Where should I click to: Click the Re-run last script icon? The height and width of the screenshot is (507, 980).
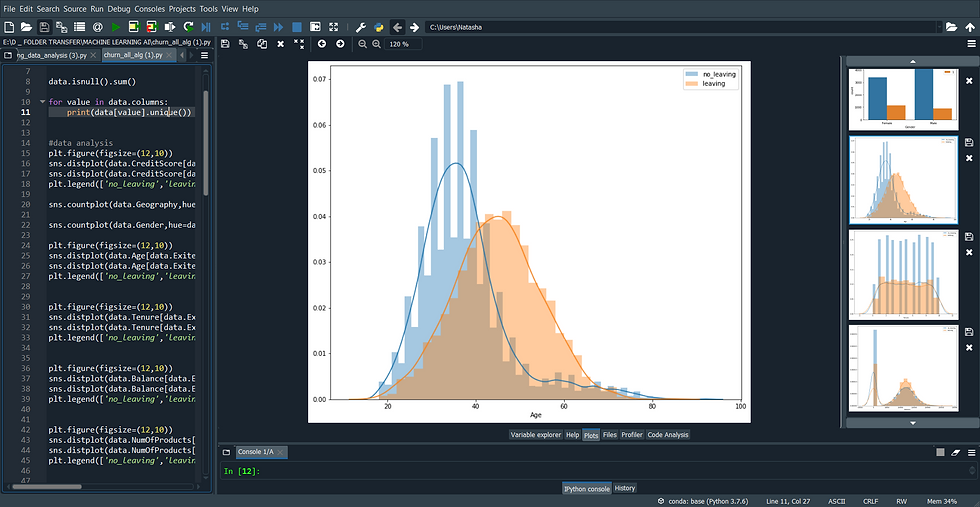188,27
